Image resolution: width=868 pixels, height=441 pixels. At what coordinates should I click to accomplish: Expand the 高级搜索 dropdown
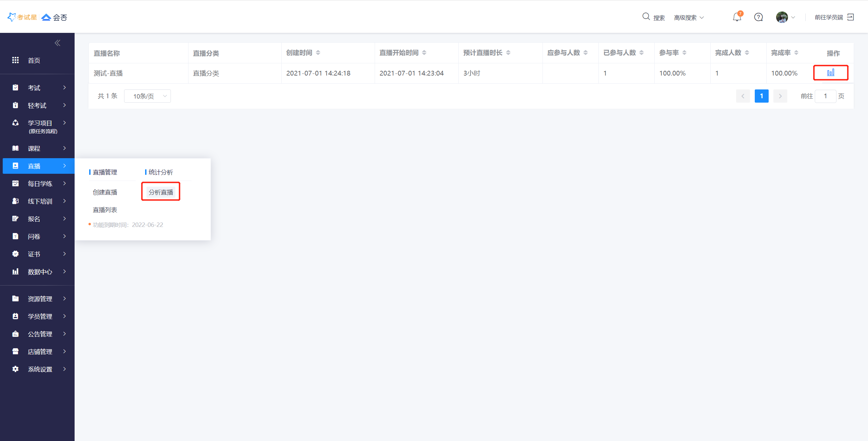pyautogui.click(x=689, y=18)
